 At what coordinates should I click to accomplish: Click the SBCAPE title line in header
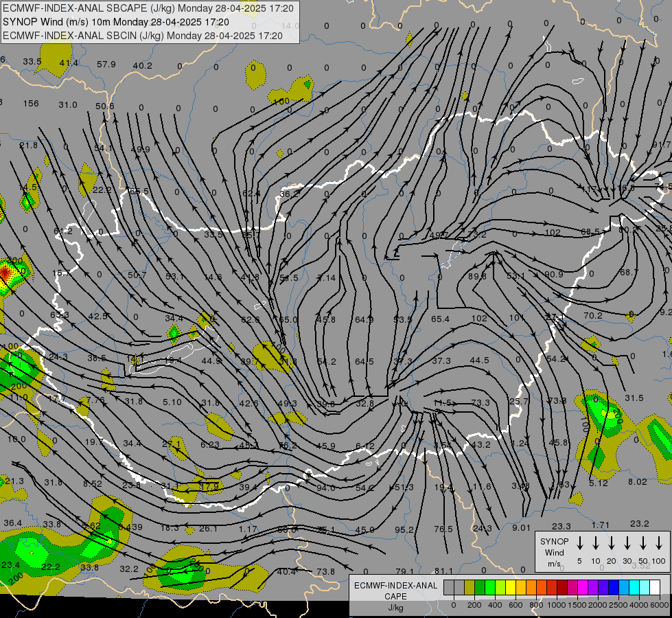click(x=148, y=8)
